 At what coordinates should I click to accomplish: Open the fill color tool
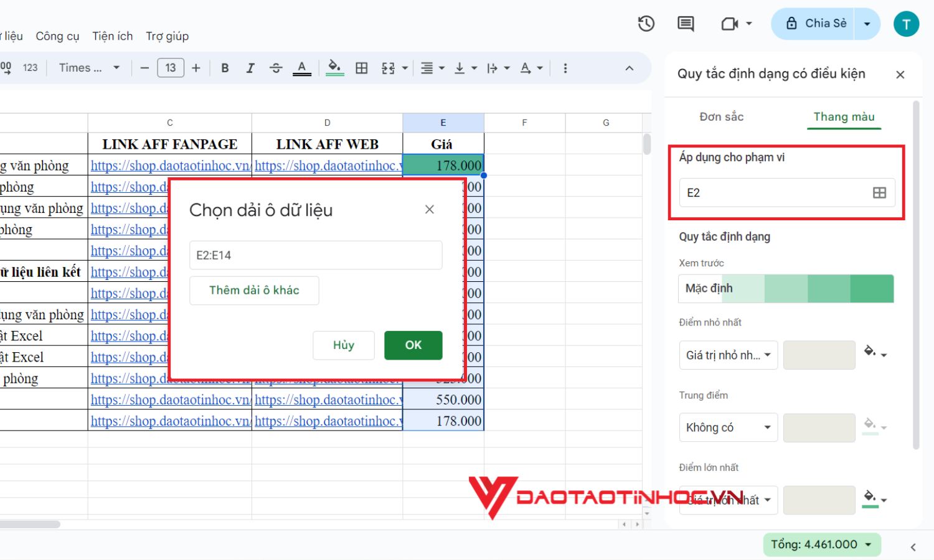[x=334, y=68]
